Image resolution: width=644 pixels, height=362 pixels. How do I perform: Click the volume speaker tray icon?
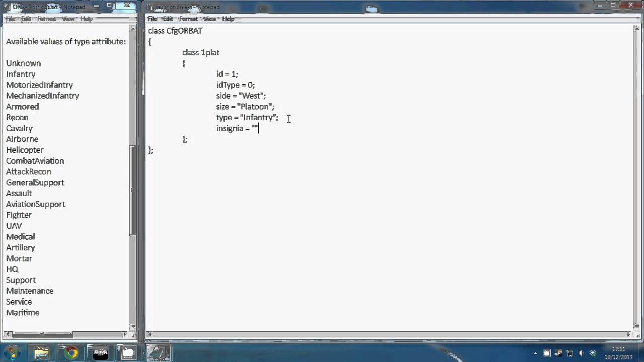tap(582, 353)
